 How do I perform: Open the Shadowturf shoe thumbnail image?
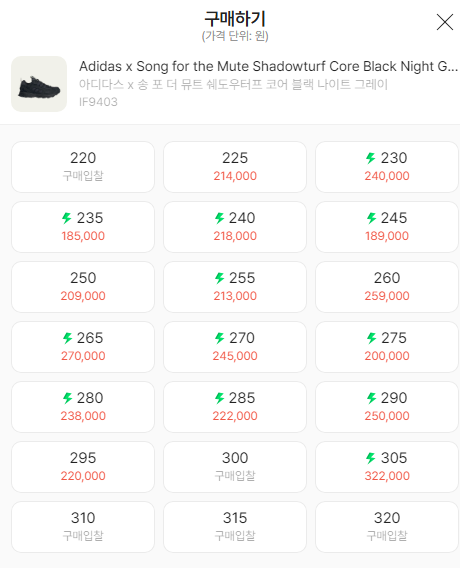39,84
